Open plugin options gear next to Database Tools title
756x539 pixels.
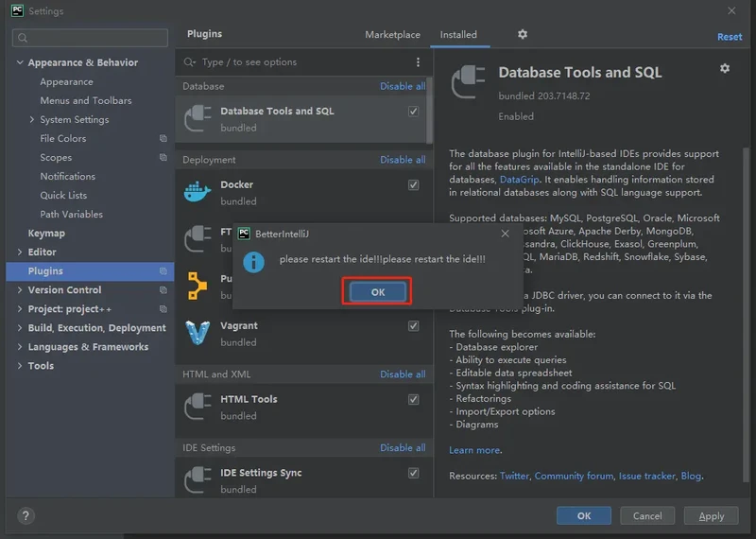[x=725, y=69]
